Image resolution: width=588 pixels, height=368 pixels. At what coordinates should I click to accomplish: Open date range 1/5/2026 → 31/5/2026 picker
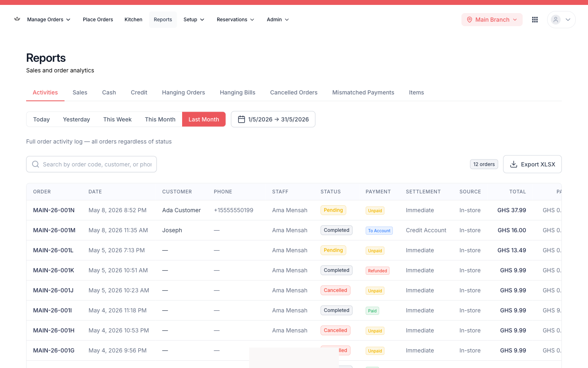273,119
